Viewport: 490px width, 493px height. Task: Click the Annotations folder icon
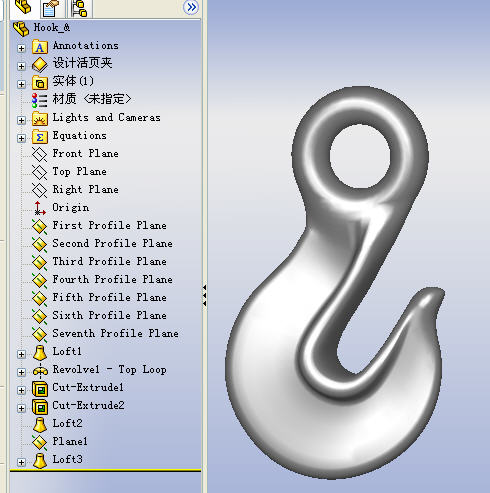pos(40,47)
